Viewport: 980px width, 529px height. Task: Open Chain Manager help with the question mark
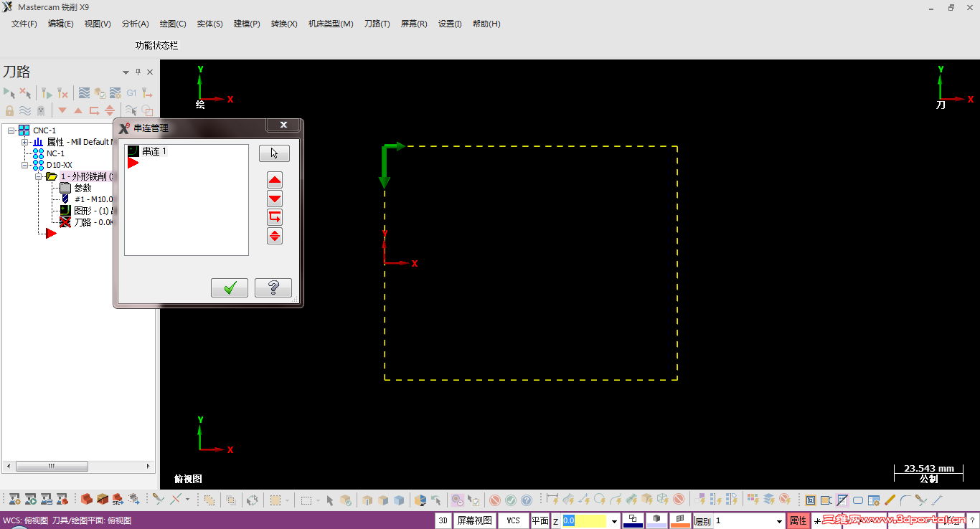coord(273,287)
